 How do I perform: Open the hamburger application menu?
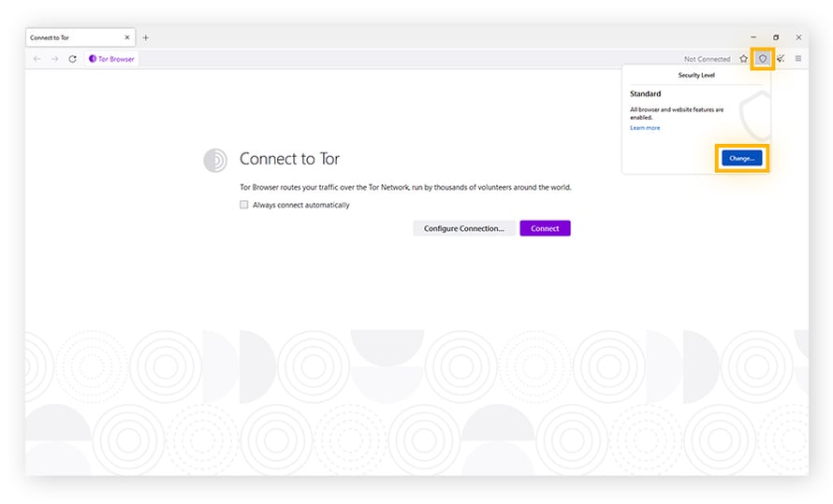[798, 59]
